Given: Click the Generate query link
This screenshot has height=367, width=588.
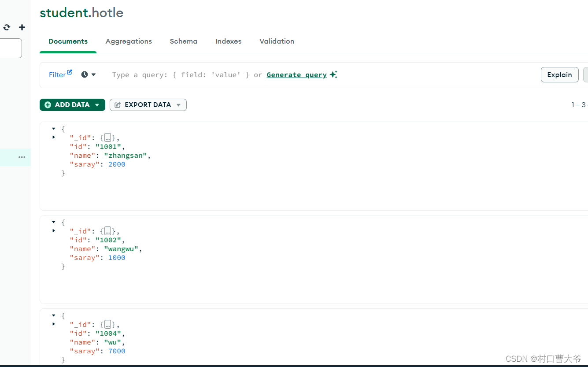Looking at the screenshot, I should pos(296,75).
